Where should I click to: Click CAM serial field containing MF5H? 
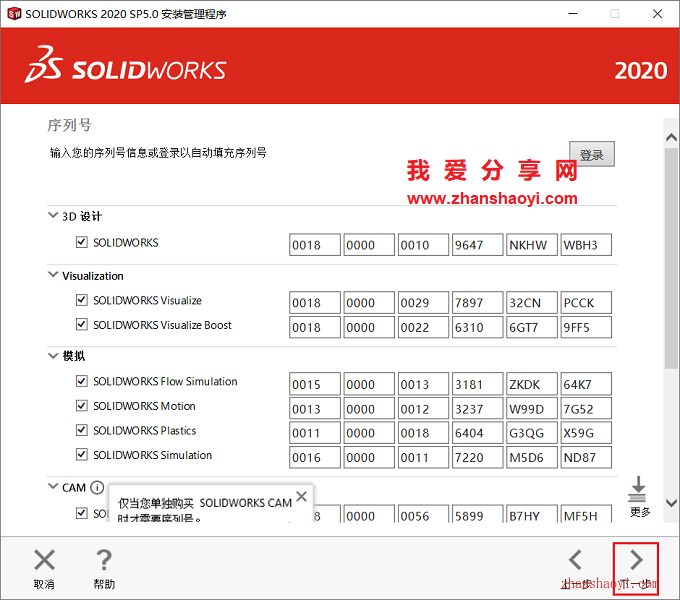586,514
